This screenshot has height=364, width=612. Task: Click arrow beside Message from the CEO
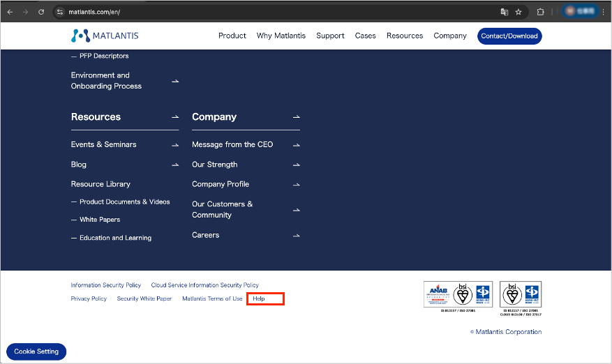[x=297, y=145]
